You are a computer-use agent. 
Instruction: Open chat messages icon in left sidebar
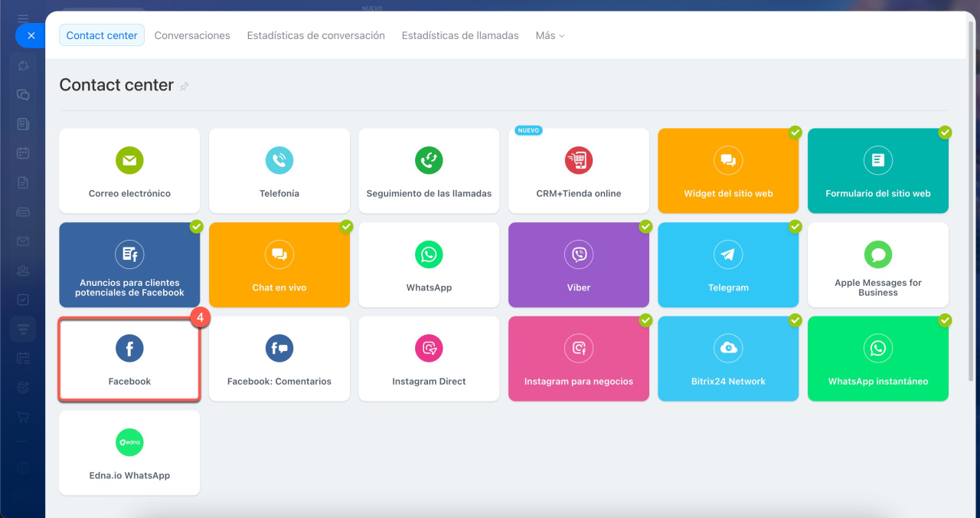coord(23,95)
